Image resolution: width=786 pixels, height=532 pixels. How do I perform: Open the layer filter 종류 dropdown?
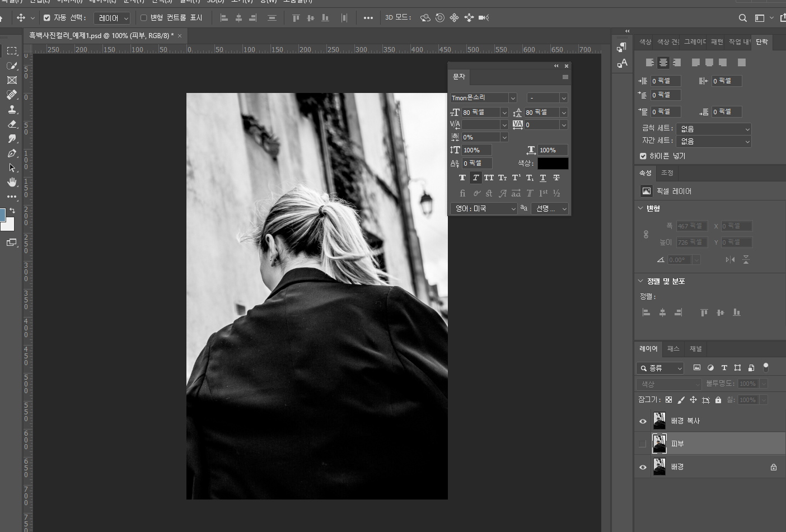coord(660,368)
